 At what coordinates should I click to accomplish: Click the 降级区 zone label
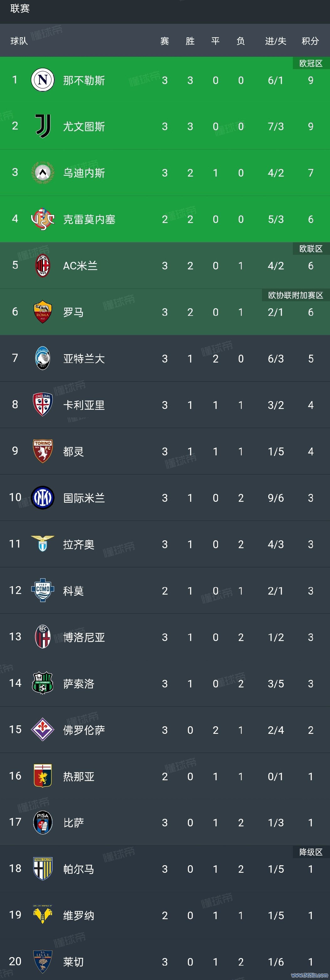[x=311, y=852]
